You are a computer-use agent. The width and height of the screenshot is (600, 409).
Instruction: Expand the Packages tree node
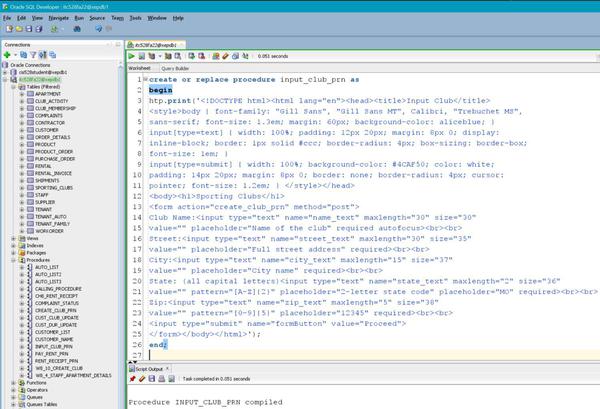[13, 254]
